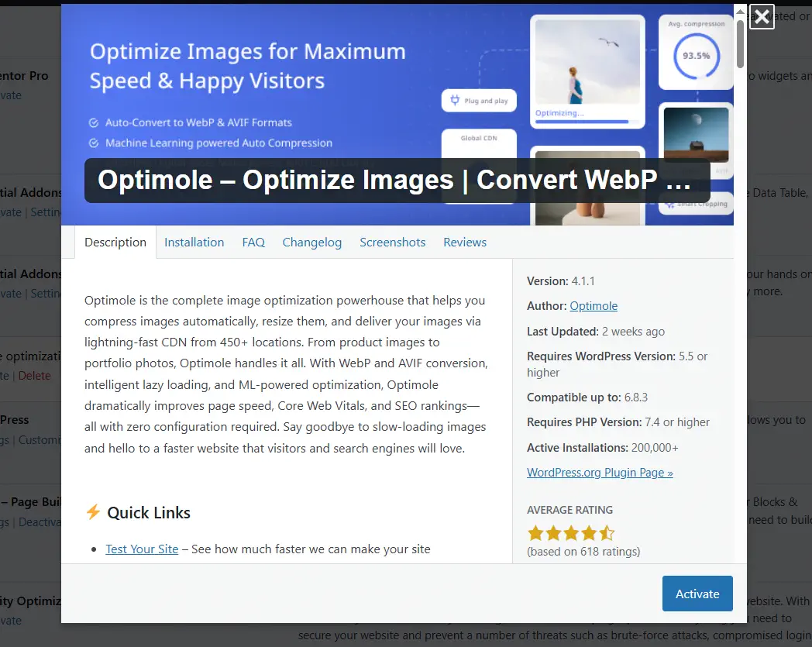
Task: Click the AVERAGE RATING heading
Action: (x=569, y=510)
